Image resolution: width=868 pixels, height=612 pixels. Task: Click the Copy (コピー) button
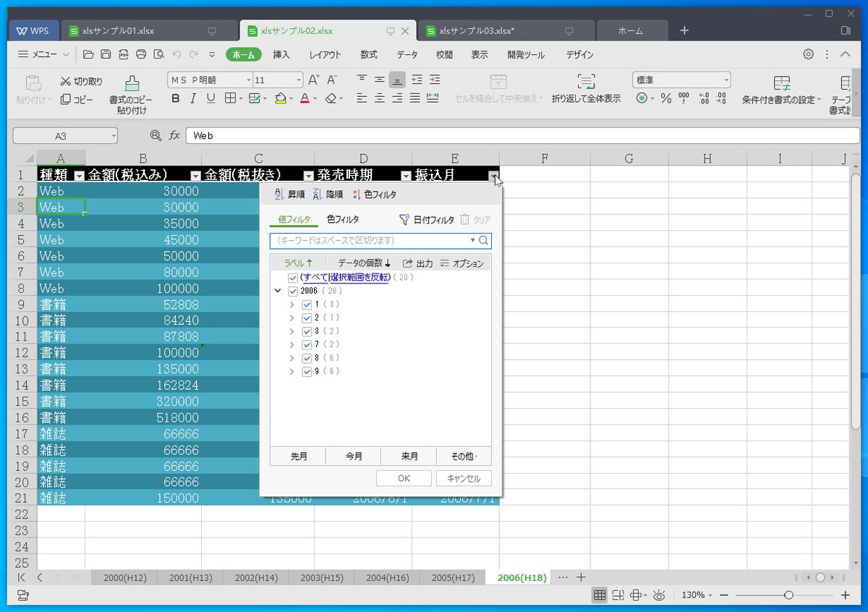coord(77,99)
